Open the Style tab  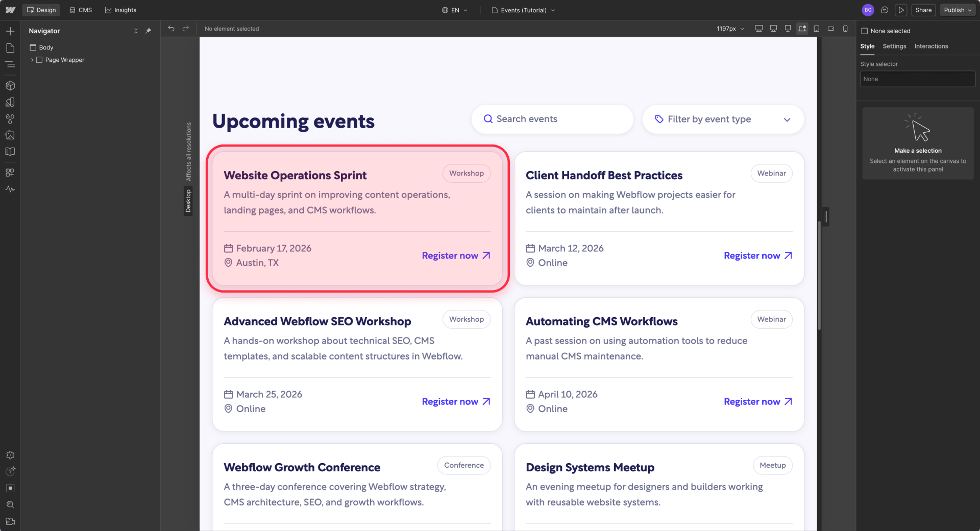click(867, 46)
